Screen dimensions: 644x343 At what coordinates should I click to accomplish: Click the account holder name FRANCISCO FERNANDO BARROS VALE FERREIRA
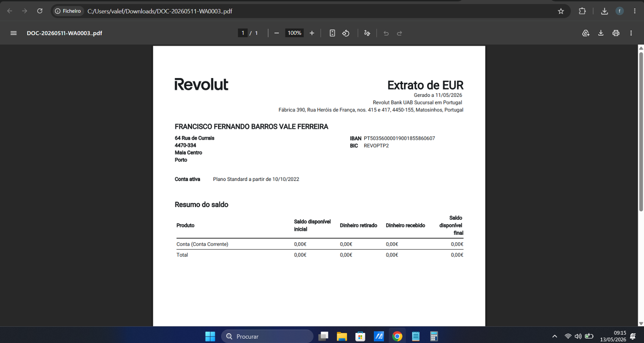[x=252, y=127]
